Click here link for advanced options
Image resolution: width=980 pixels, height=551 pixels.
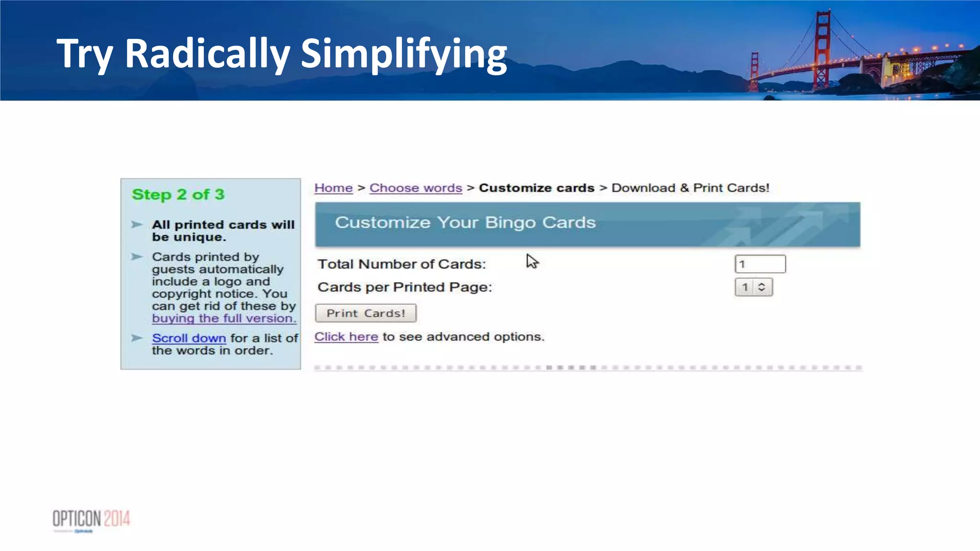346,337
